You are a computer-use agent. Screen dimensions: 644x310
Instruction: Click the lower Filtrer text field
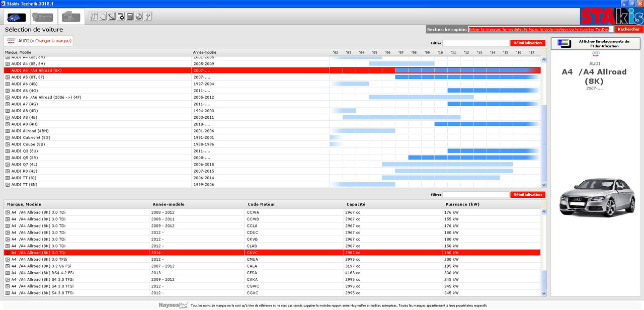click(x=475, y=195)
